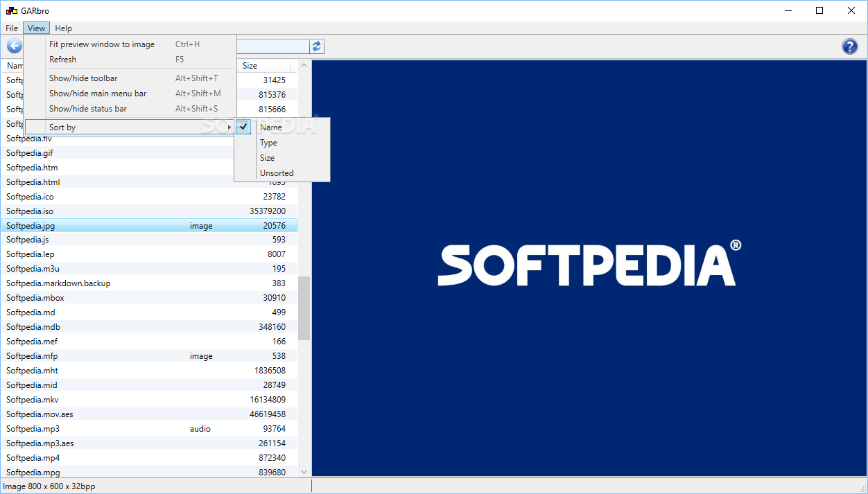868x494 pixels.
Task: Select Softpedia.markdown.backup file row
Action: point(149,283)
